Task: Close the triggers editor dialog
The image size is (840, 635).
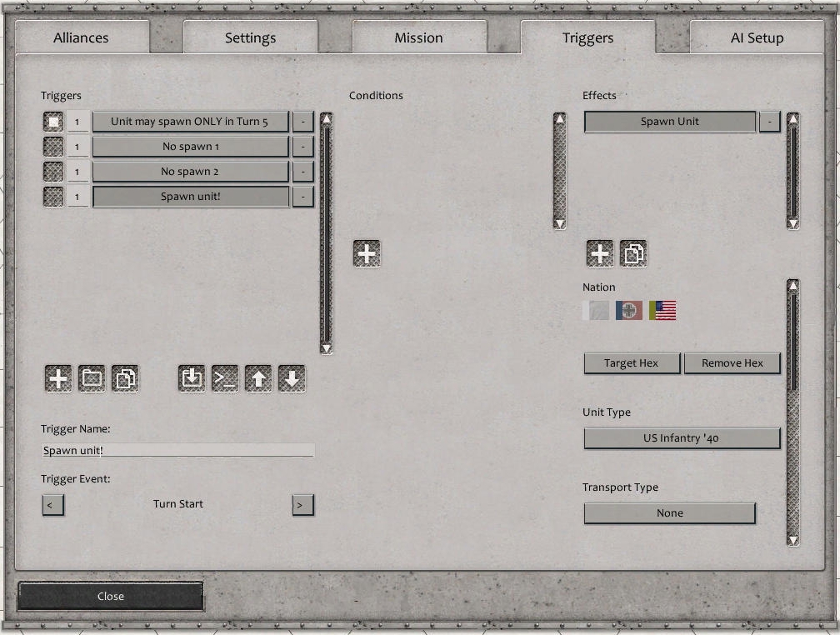Action: [111, 597]
